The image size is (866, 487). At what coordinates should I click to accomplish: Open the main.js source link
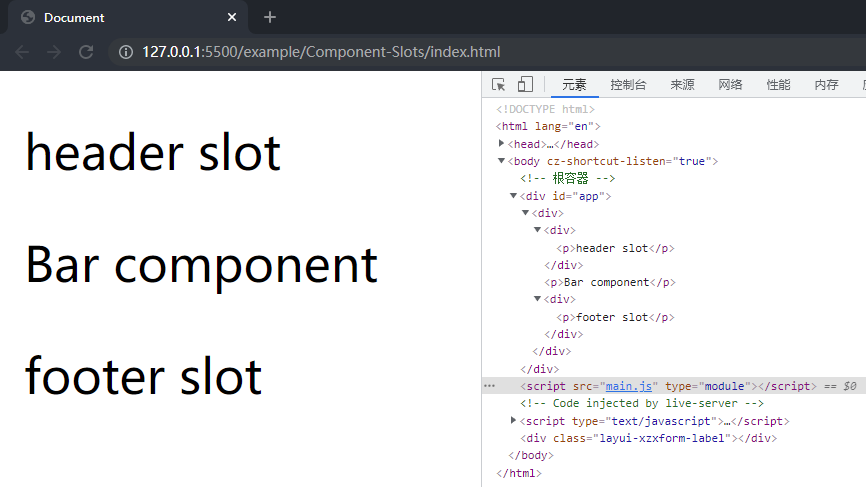[629, 386]
